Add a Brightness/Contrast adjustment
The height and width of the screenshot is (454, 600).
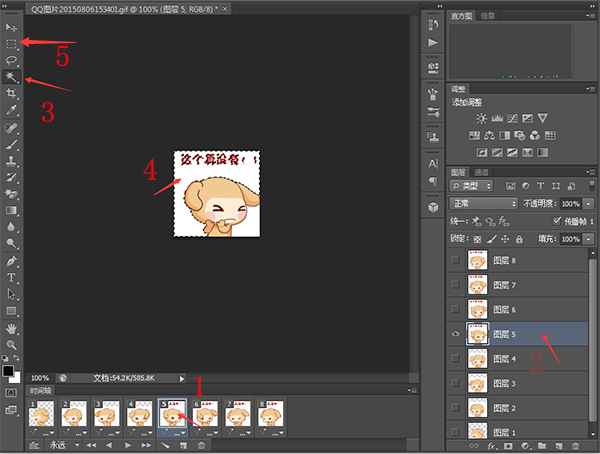[x=481, y=118]
